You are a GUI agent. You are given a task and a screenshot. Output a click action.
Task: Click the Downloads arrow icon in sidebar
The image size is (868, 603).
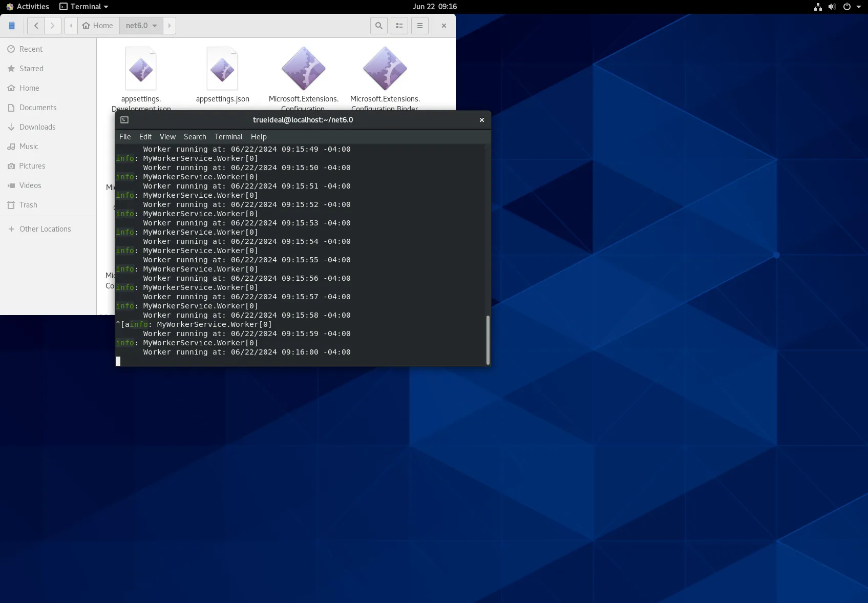point(11,127)
